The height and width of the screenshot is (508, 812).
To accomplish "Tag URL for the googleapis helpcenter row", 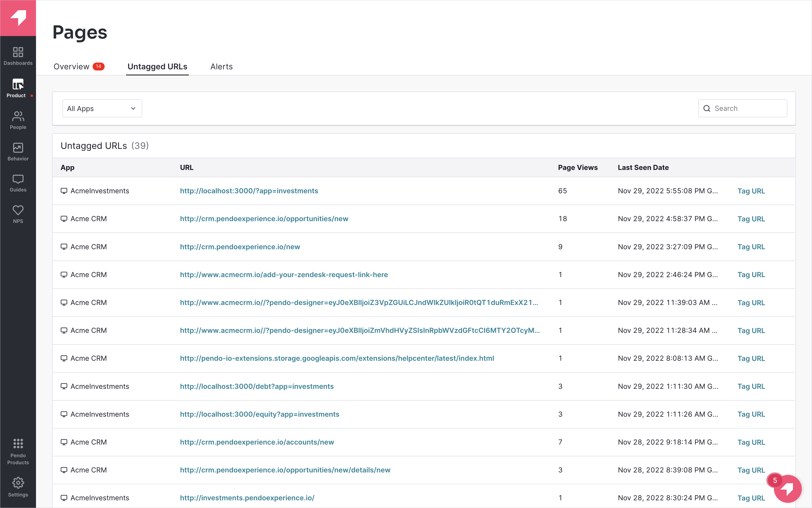I will tap(751, 358).
